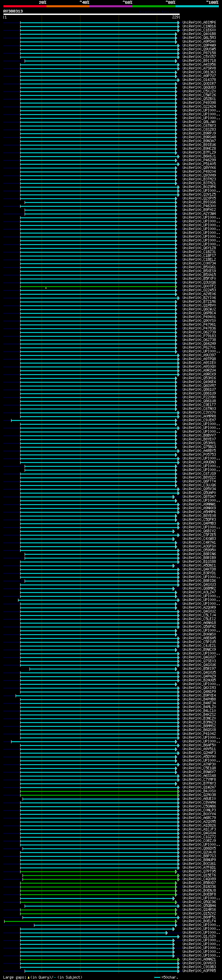Open hit UniRef100_Q6L5M3
222x980 pixels.
[x=199, y=38]
